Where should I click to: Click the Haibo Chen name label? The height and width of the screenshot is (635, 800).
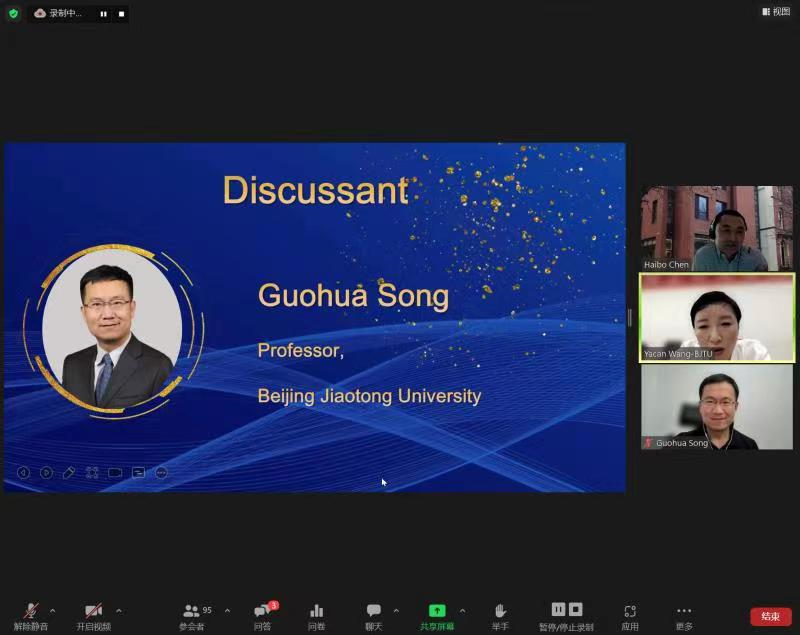(x=666, y=265)
